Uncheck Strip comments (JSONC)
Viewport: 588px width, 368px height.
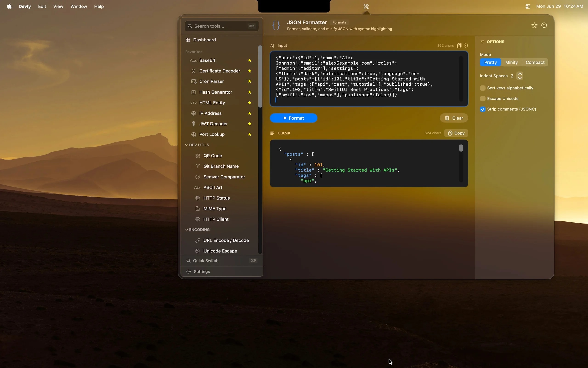[483, 109]
